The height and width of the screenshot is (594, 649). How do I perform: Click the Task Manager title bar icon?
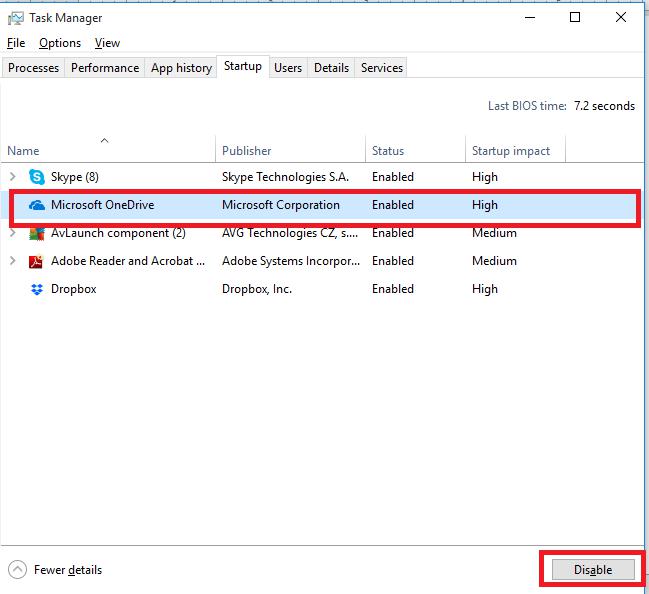coord(16,18)
